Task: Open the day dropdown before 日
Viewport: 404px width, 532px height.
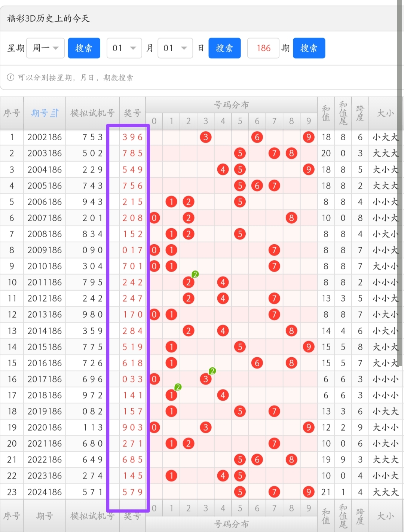Action: 175,48
